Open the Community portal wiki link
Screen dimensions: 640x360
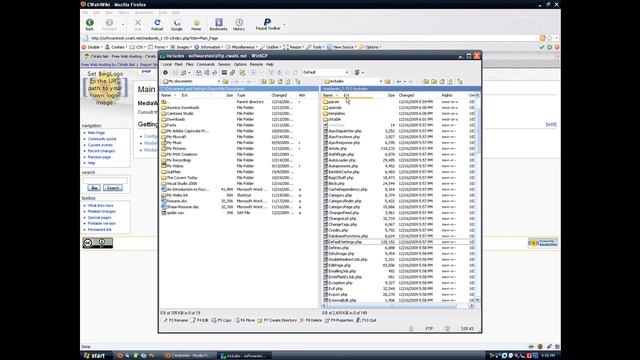(102, 139)
